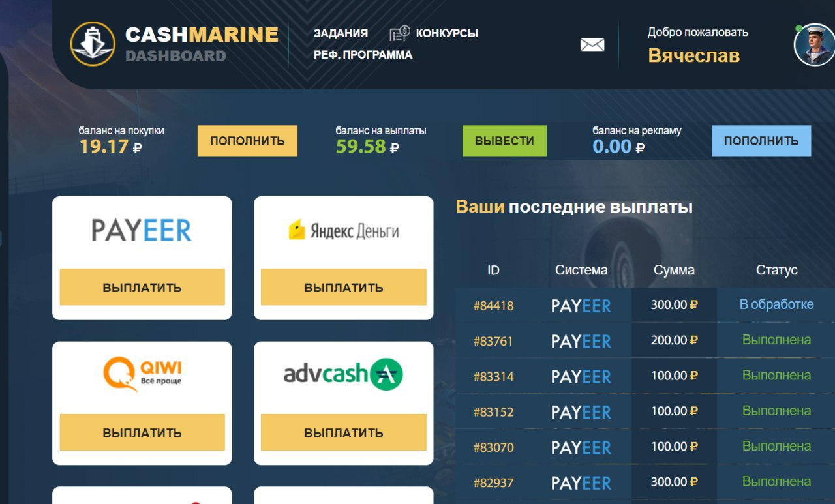Click the QIWI logo
The width and height of the screenshot is (835, 504).
click(142, 375)
